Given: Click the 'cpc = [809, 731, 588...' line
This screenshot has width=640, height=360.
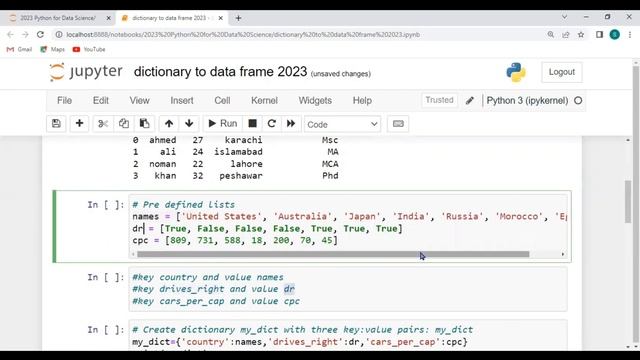Looking at the screenshot, I should (235, 240).
